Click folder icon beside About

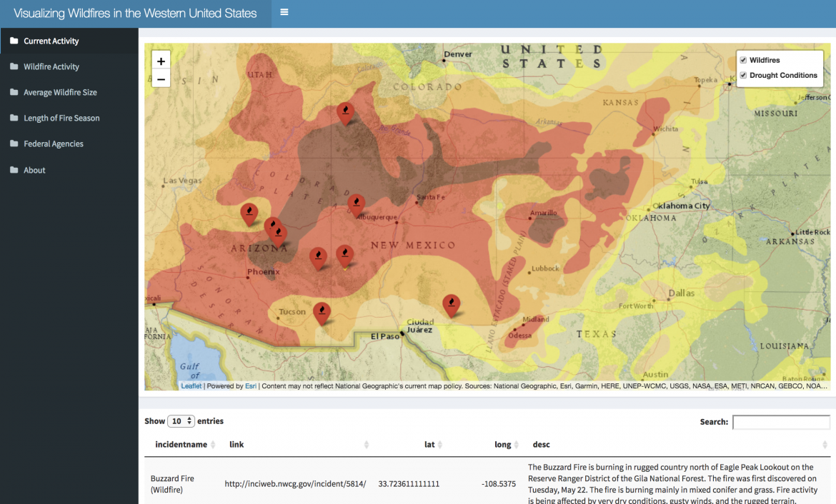click(x=14, y=169)
